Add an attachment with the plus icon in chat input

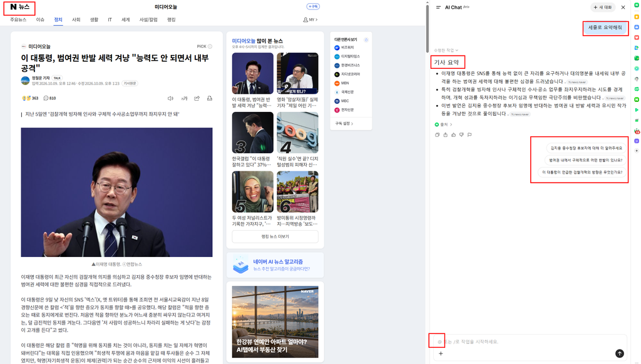pyautogui.click(x=441, y=353)
